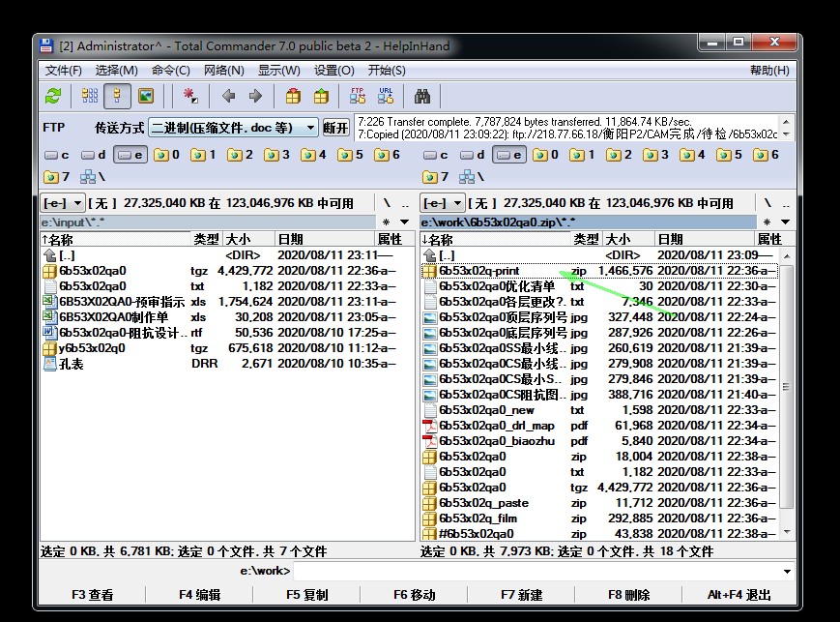Switch to brief view via toolbar icon

[x=90, y=96]
